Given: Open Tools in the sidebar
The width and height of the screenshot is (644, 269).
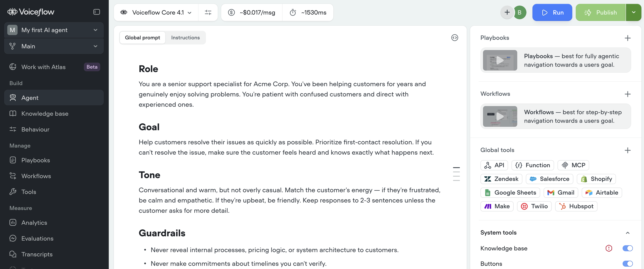Looking at the screenshot, I should pyautogui.click(x=54, y=192).
